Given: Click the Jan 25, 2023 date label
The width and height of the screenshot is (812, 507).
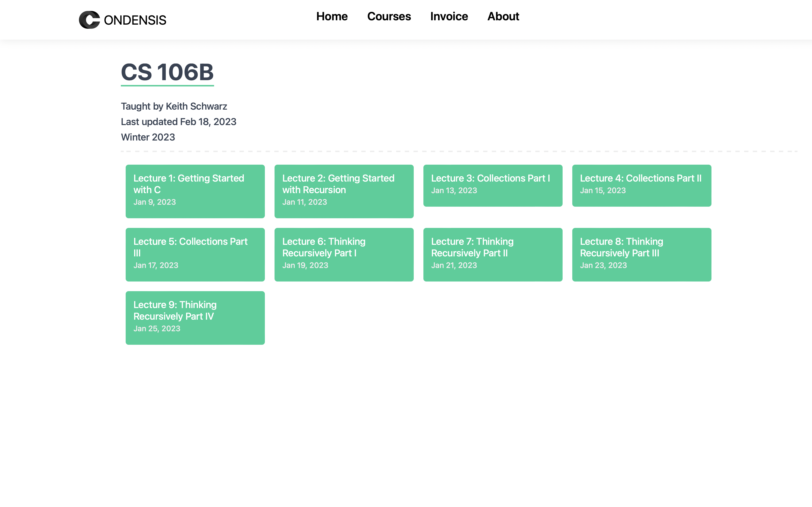Looking at the screenshot, I should click(x=157, y=329).
